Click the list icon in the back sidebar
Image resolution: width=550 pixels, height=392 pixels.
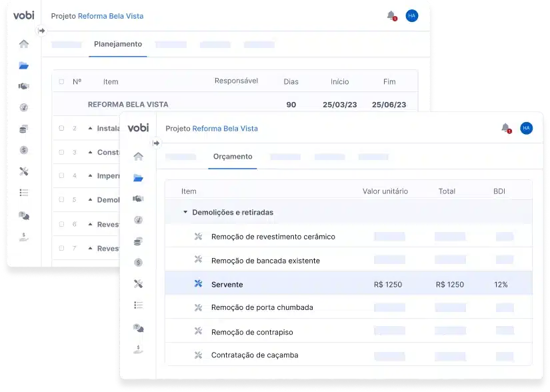point(24,193)
